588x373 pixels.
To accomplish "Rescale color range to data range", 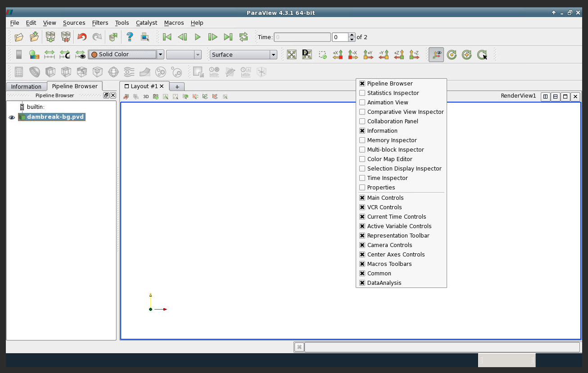I will (50, 54).
